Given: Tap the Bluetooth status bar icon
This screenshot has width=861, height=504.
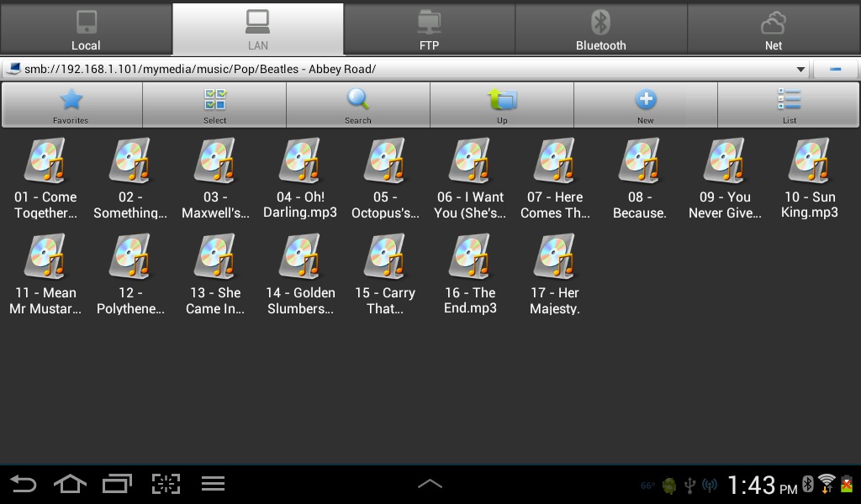Looking at the screenshot, I should tap(808, 484).
